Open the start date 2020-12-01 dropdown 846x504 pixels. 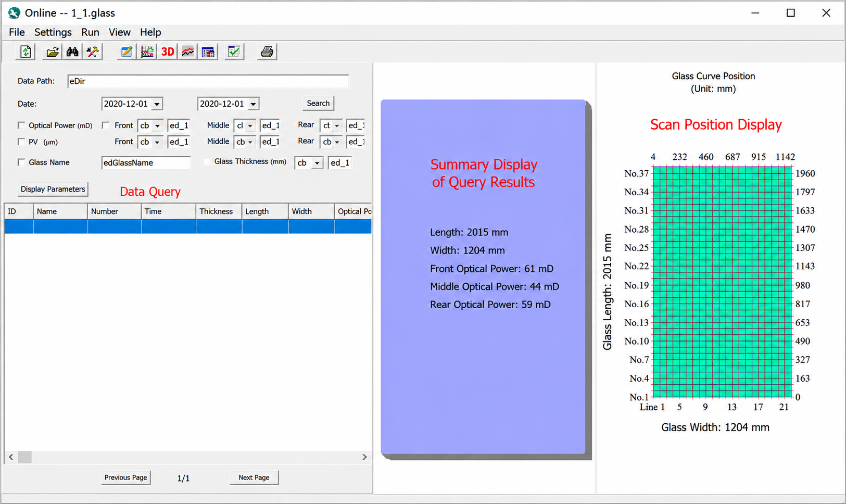(x=157, y=104)
